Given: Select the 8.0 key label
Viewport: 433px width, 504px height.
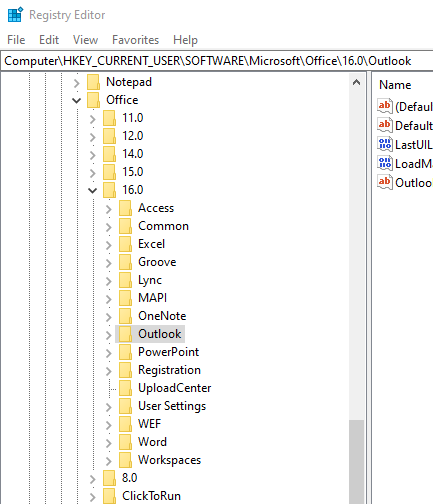Looking at the screenshot, I should click(x=130, y=478).
